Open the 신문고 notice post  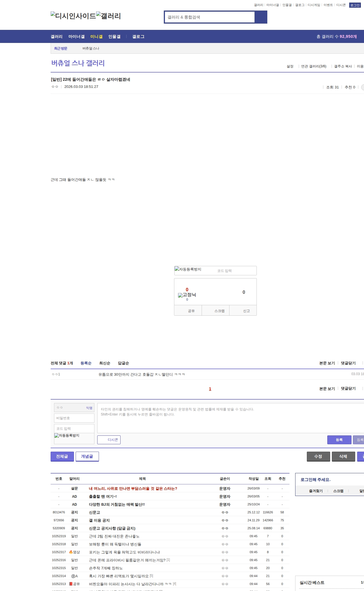point(94,512)
